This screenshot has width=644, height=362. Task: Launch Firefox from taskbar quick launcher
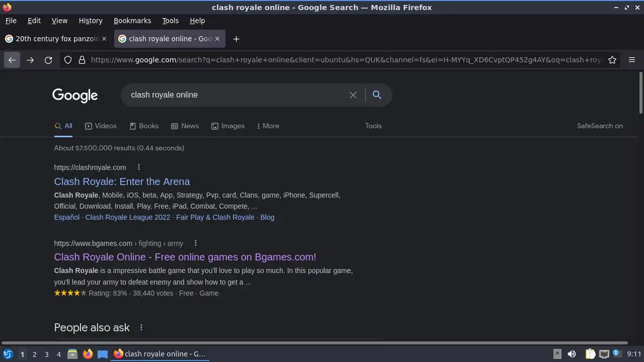(88, 354)
